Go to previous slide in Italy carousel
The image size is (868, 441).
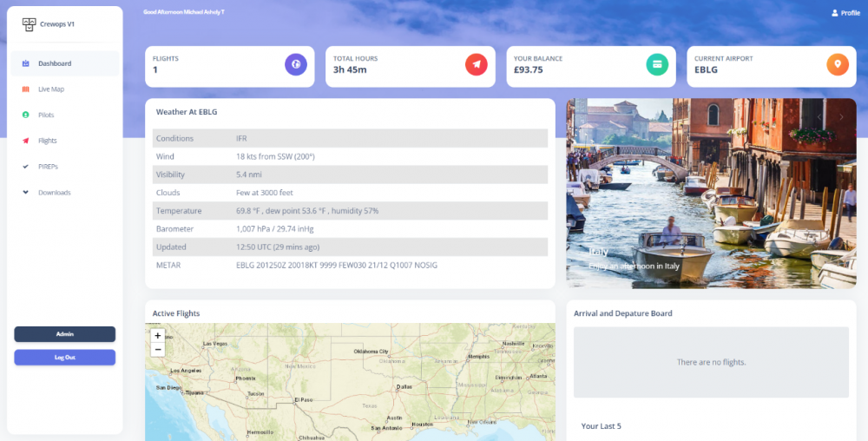(x=819, y=116)
